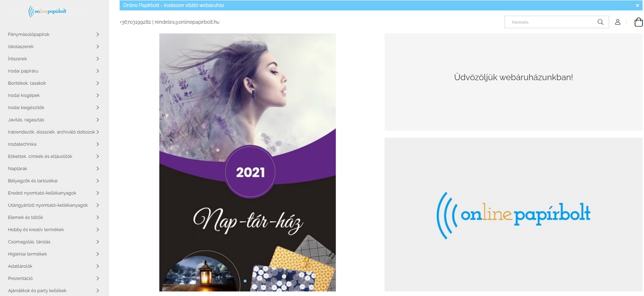The image size is (644, 296).
Task: Expand chevron next to Irodatechnika
Action: point(98,144)
